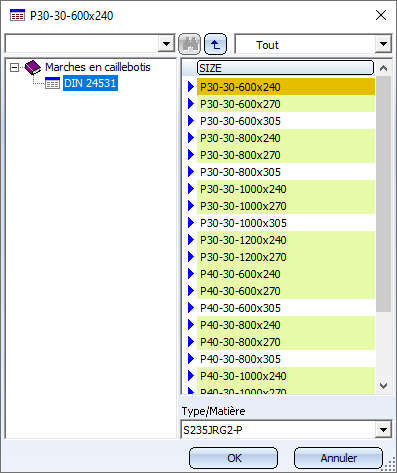Click the table icon in the dialog title bar
Screen dimensions: 397x473
(17, 16)
